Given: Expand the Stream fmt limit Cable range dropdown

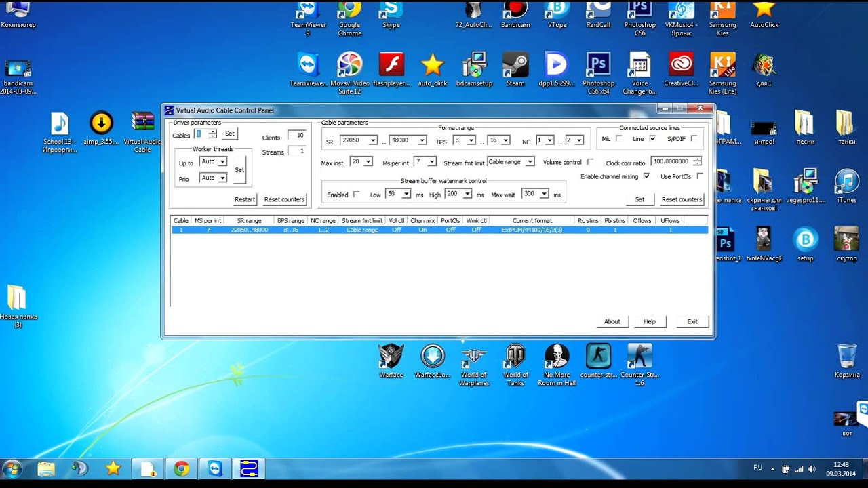Looking at the screenshot, I should [530, 161].
